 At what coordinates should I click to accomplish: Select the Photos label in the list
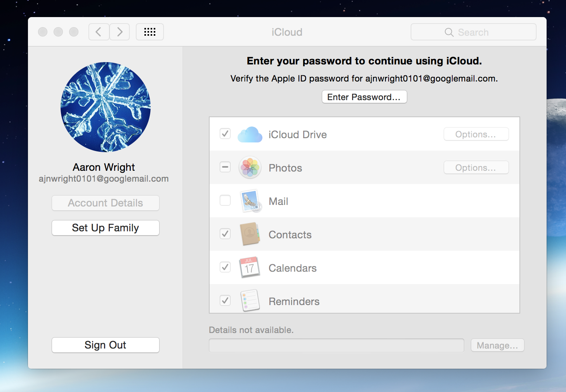pyautogui.click(x=285, y=168)
